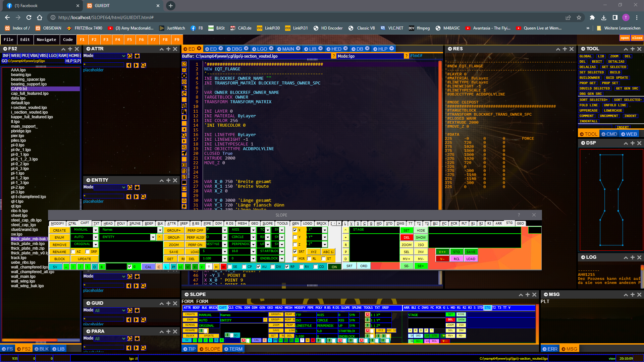Viewport: 644px width, 362px height.
Task: Click the redo arrow icon in the editor toolbar
Action: tap(184, 93)
